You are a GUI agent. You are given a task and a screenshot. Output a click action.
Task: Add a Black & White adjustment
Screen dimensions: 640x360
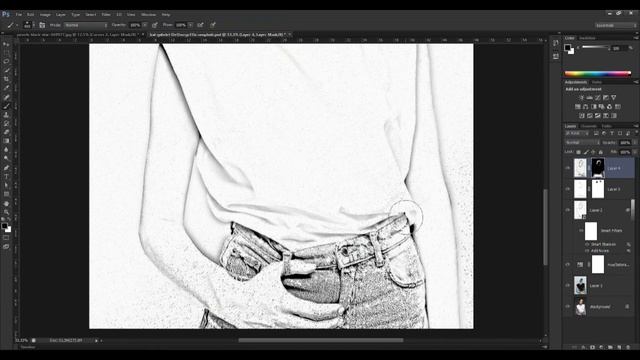tap(593, 107)
